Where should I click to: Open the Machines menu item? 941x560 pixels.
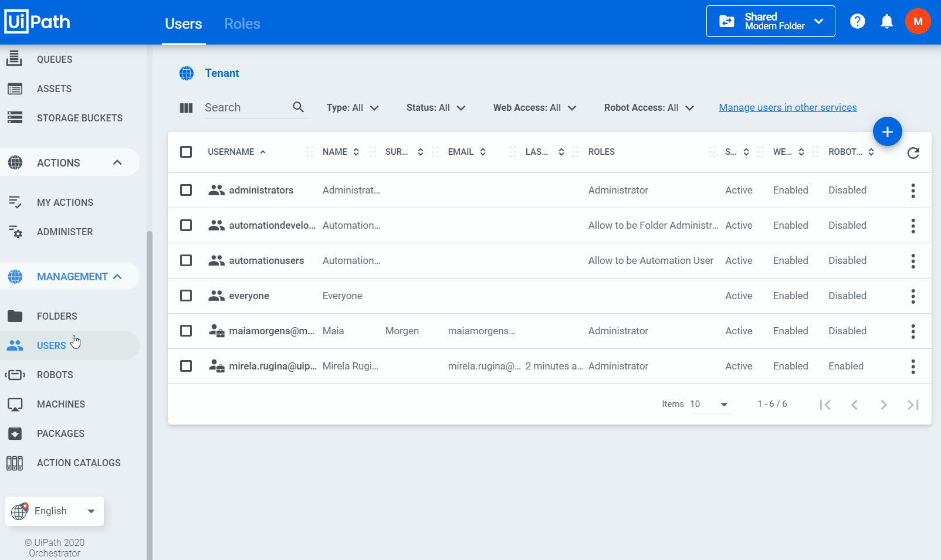tap(70, 404)
